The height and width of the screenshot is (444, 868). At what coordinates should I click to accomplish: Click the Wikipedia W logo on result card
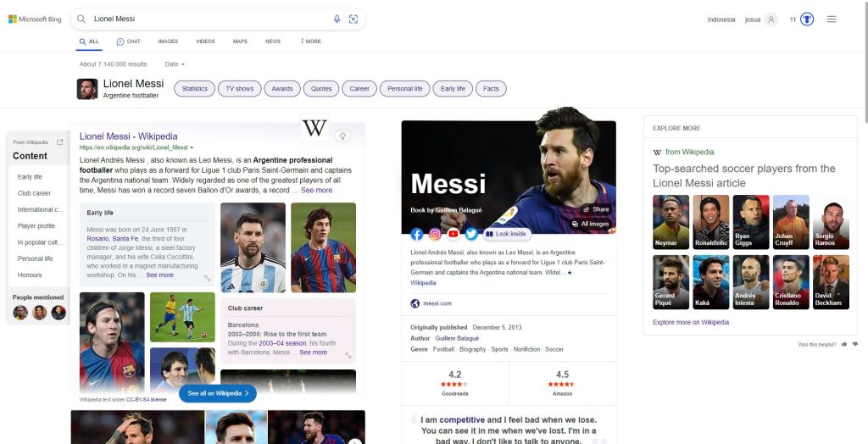(x=314, y=128)
